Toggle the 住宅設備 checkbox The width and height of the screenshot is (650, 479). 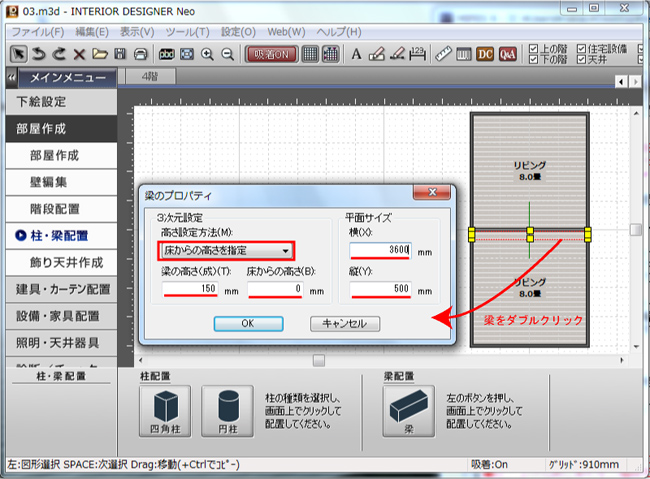(x=582, y=48)
